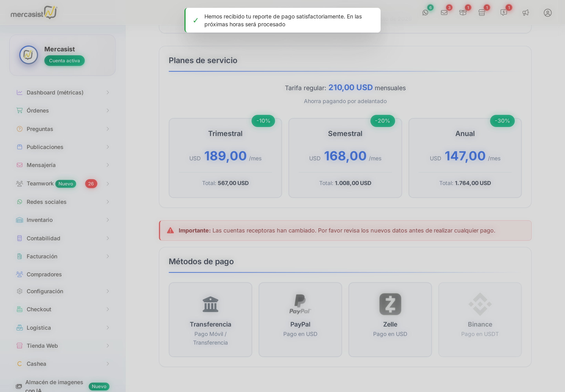The height and width of the screenshot is (392, 565).
Task: Click the Tienda Web shop icon
Action: pos(19,346)
